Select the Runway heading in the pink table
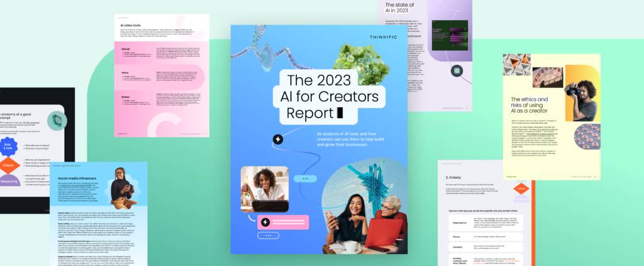Viewport: 644px width, 266px height. click(125, 97)
